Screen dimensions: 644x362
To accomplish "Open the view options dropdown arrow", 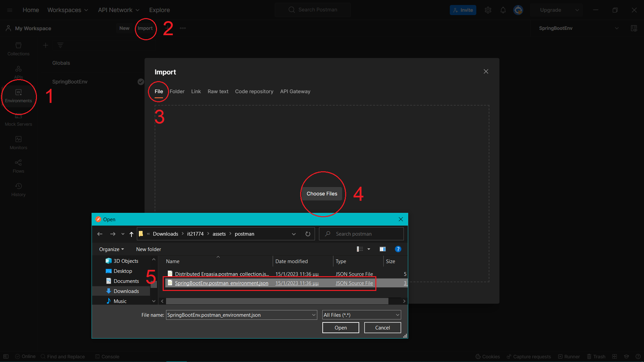I will tap(369, 249).
